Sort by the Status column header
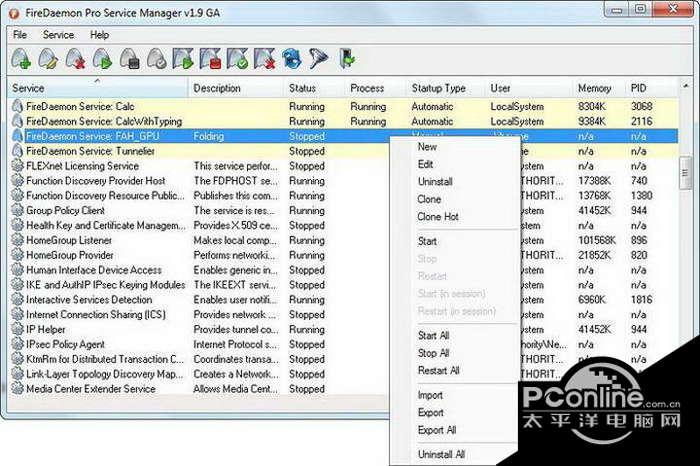The image size is (700, 466). tap(314, 88)
